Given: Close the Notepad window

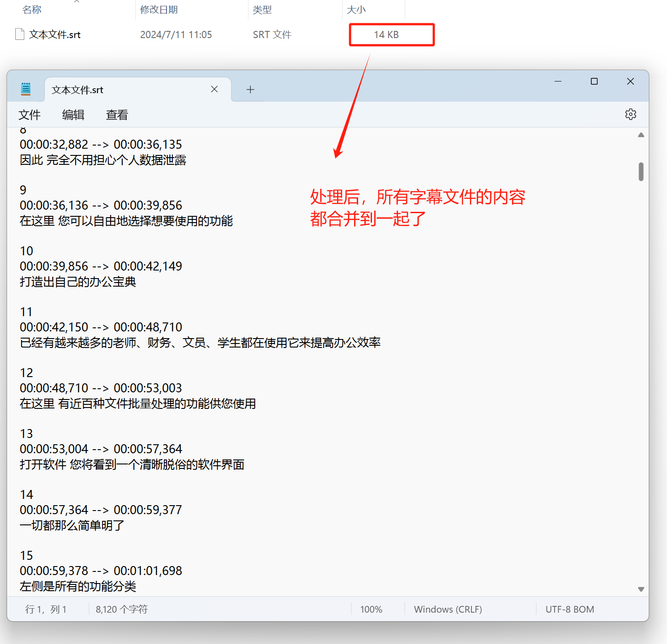Looking at the screenshot, I should pyautogui.click(x=630, y=81).
